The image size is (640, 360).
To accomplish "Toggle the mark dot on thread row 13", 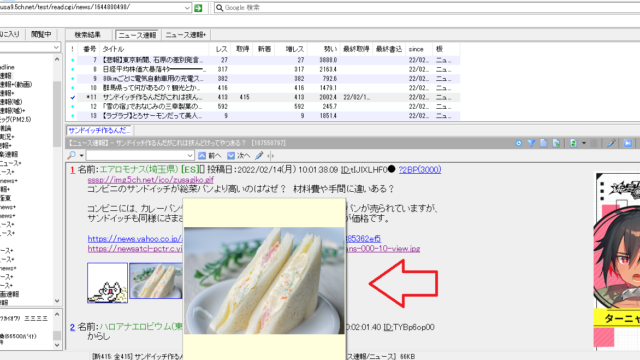I will pos(73,116).
